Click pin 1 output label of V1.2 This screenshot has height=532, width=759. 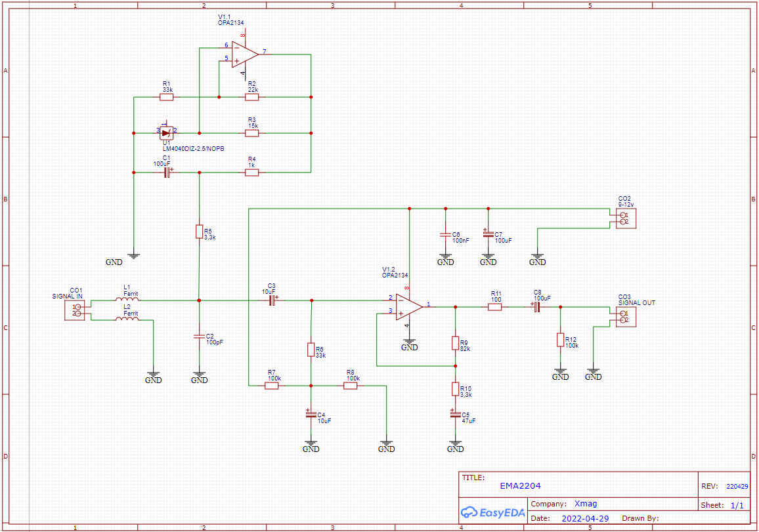428,304
